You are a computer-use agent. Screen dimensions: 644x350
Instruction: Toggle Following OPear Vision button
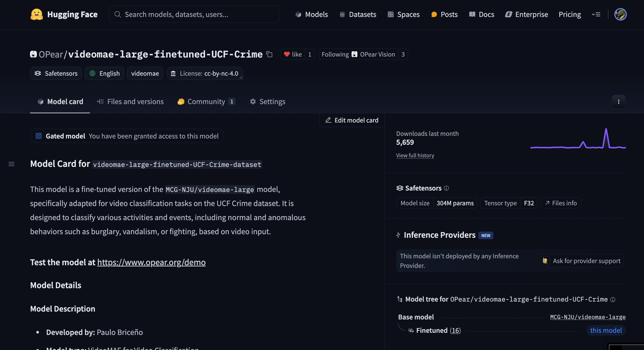tap(358, 54)
